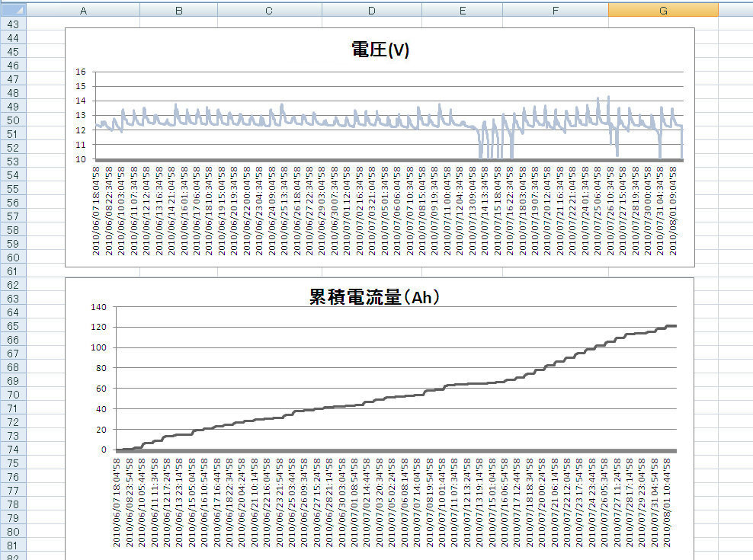Select row 61 header

tap(13, 271)
